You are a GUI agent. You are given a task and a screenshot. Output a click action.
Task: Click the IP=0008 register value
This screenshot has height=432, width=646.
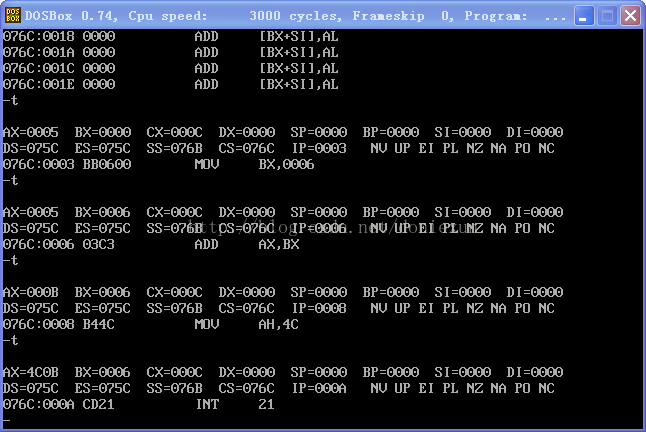319,308
